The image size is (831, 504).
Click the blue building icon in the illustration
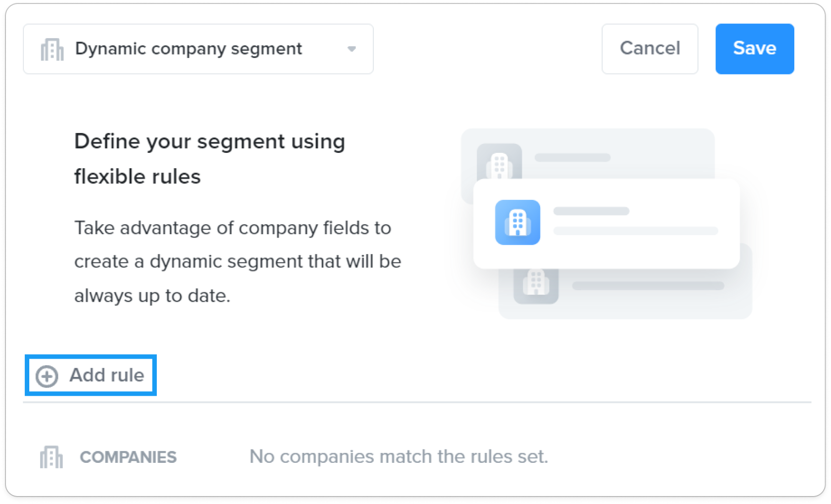click(x=517, y=222)
